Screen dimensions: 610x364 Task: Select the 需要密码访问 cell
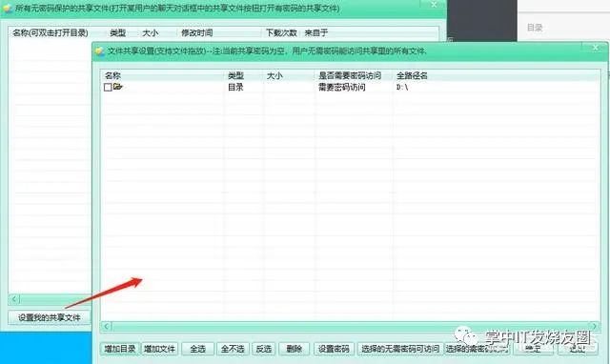tap(342, 87)
